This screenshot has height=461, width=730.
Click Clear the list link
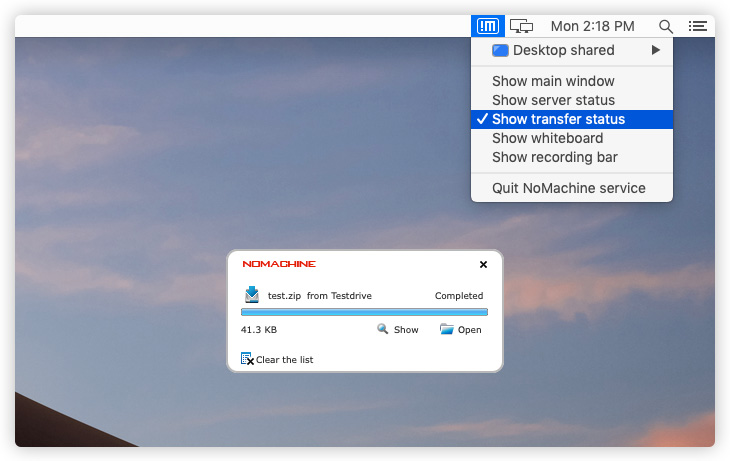click(284, 360)
